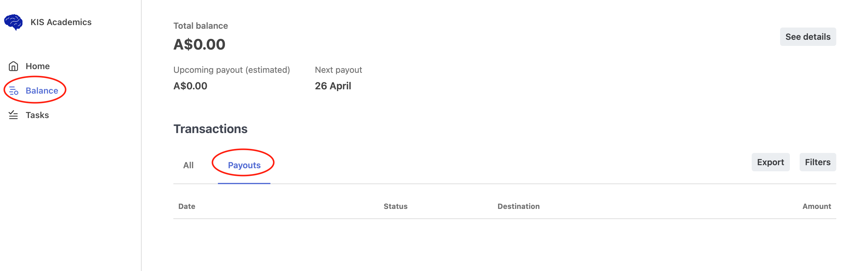This screenshot has height=271, width=868.
Task: Click the Status column header
Action: (x=395, y=206)
